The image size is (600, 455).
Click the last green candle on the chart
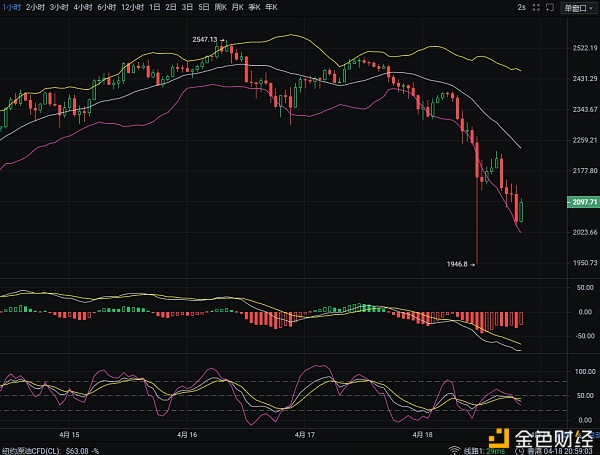tap(521, 210)
